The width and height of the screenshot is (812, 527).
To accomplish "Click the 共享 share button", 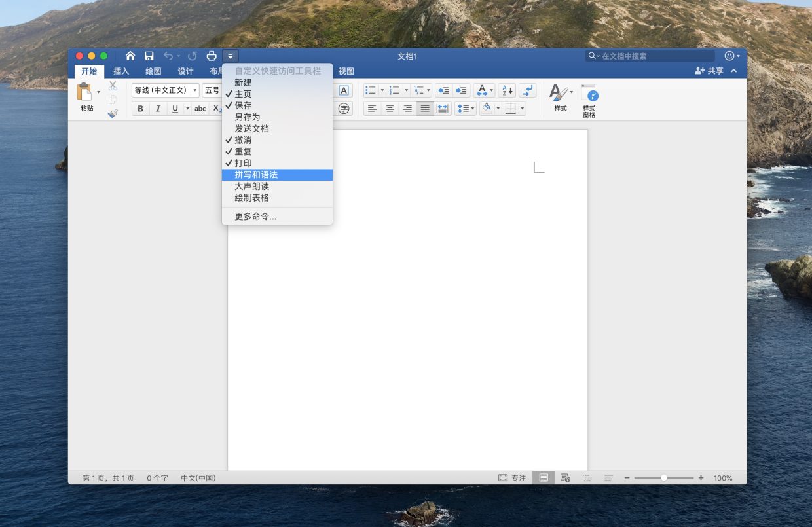I will point(709,71).
